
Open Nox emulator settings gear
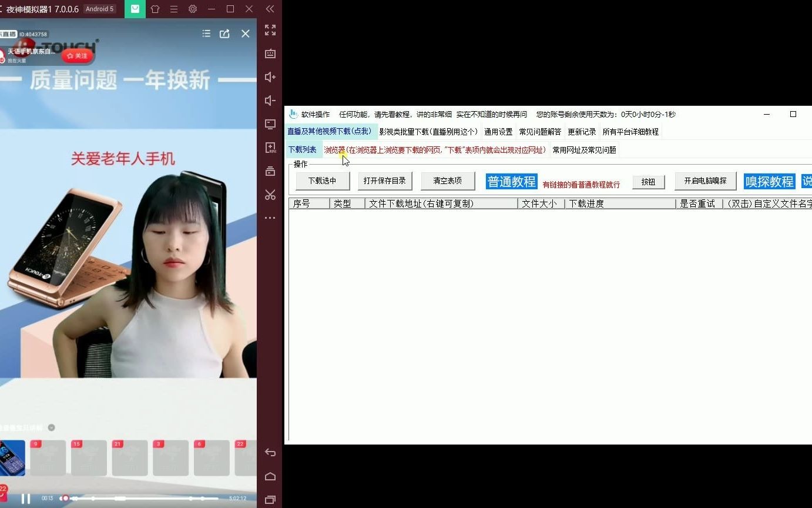[193, 9]
